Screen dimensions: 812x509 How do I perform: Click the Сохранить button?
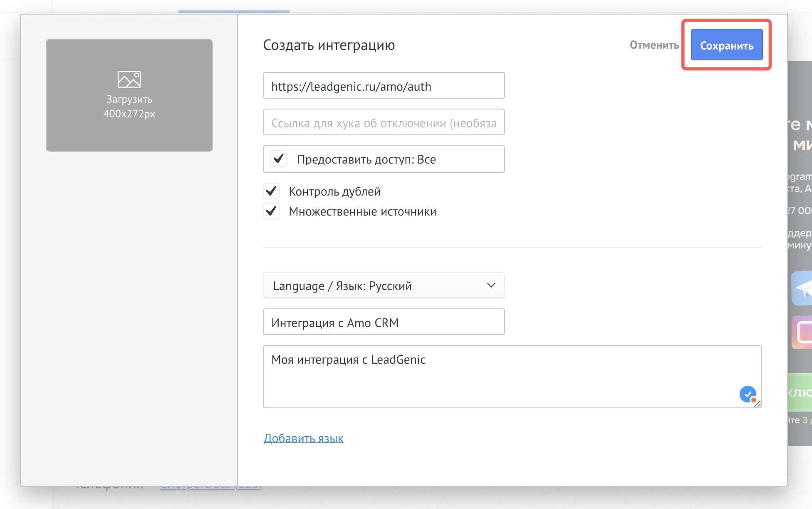[x=727, y=45]
